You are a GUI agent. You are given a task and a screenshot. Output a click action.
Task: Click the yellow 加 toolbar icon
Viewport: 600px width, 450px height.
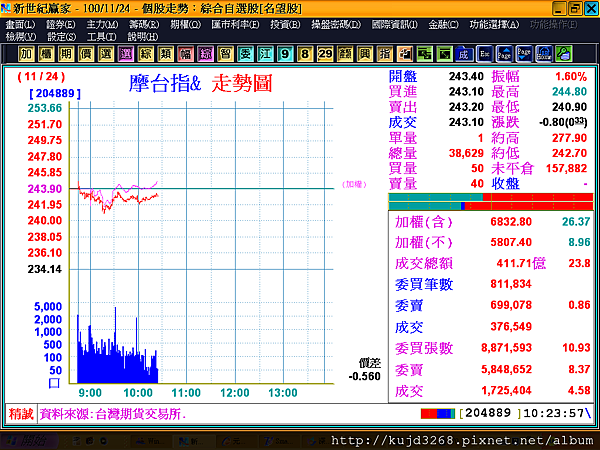point(26,54)
